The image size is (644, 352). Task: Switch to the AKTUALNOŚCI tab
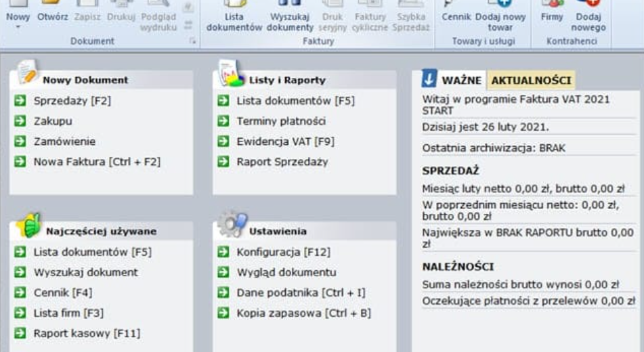pyautogui.click(x=531, y=80)
